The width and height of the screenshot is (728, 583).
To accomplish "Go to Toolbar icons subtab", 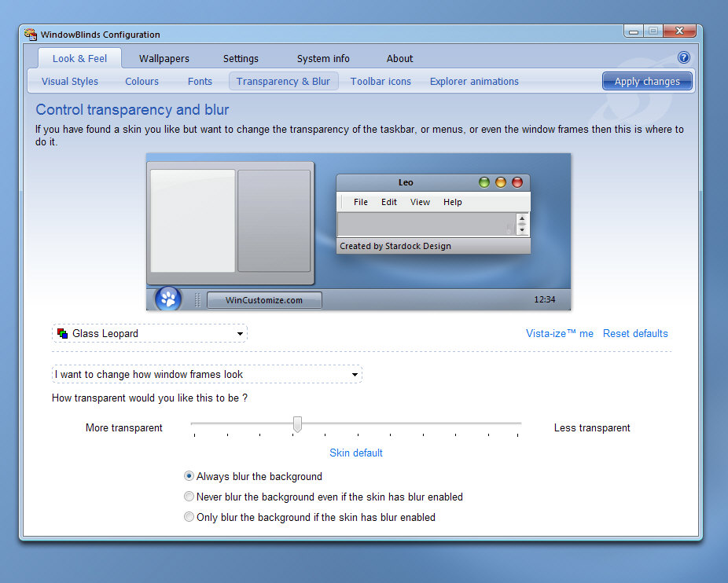I will pyautogui.click(x=381, y=81).
